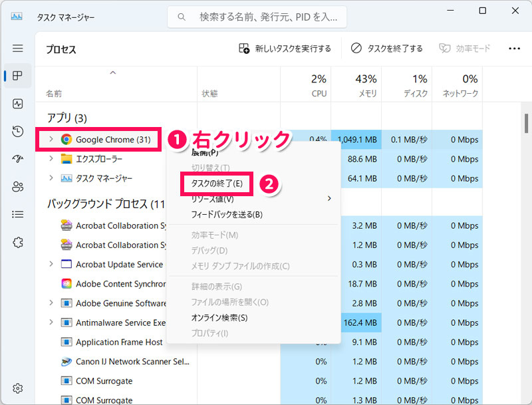Click the バックグラウンド プロセス group heading
The image size is (532, 405).
click(x=106, y=204)
